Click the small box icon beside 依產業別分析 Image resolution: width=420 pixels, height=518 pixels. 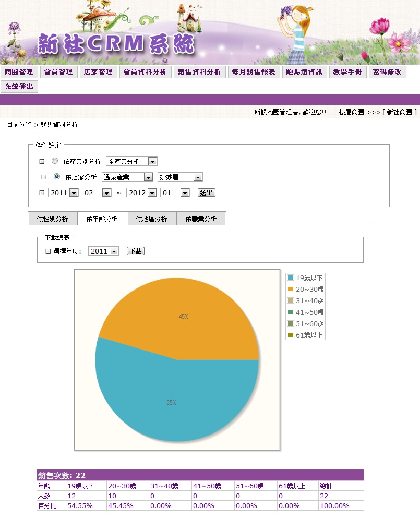pos(42,162)
